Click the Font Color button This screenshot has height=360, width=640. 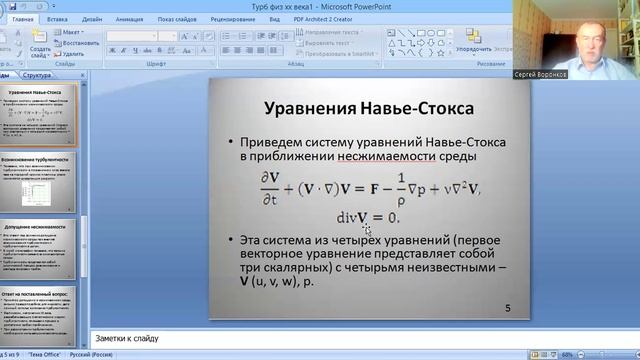[204, 51]
